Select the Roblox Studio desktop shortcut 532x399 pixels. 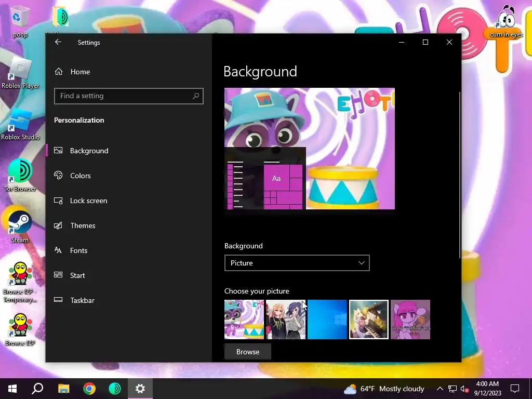click(20, 125)
